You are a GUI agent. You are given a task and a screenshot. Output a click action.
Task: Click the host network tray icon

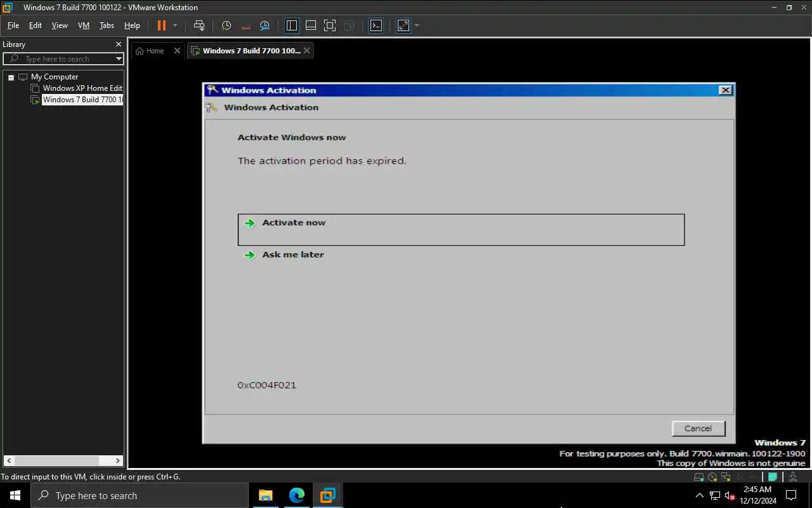715,495
